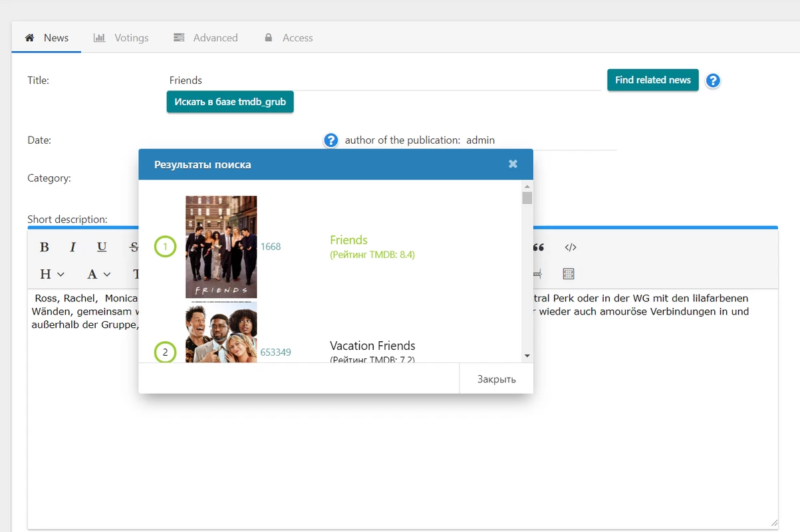Click the Закрыть button
The height and width of the screenshot is (532, 800).
tap(496, 379)
